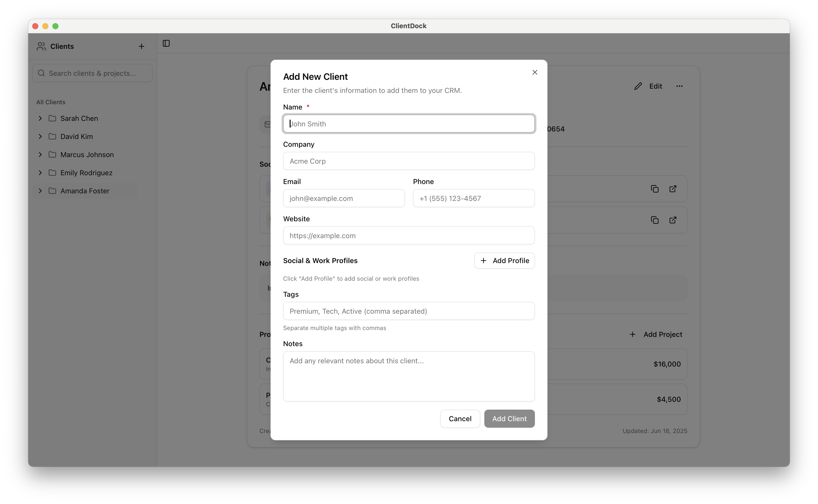Viewport: 818px width, 504px height.
Task: Click the folder icon next to Amanda Foster
Action: 52,191
